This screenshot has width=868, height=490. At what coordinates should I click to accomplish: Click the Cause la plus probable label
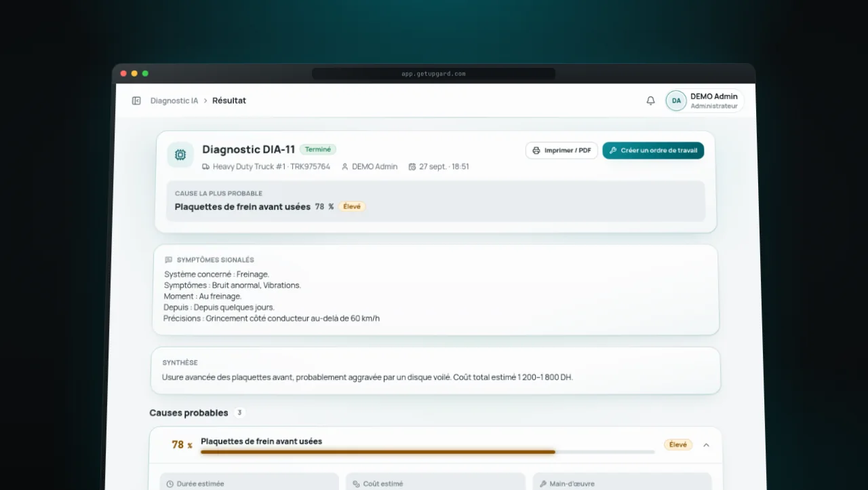point(218,193)
